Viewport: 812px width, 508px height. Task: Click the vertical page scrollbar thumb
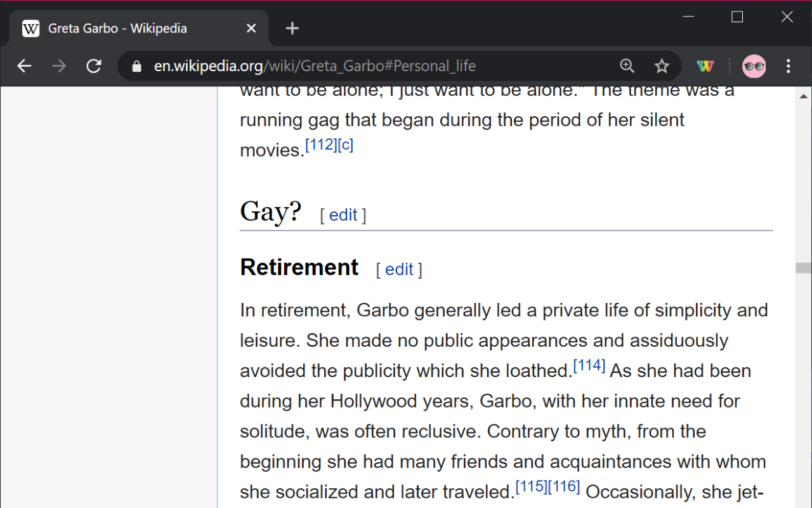click(x=802, y=267)
